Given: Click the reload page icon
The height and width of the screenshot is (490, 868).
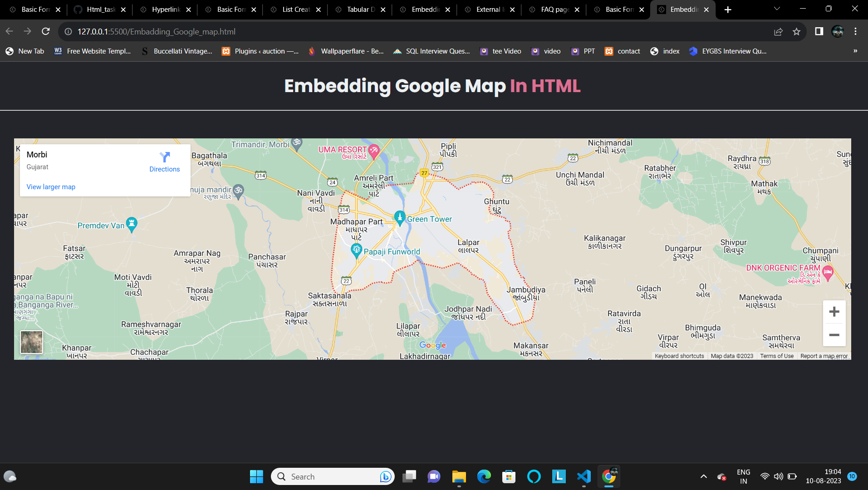Looking at the screenshot, I should 46,31.
